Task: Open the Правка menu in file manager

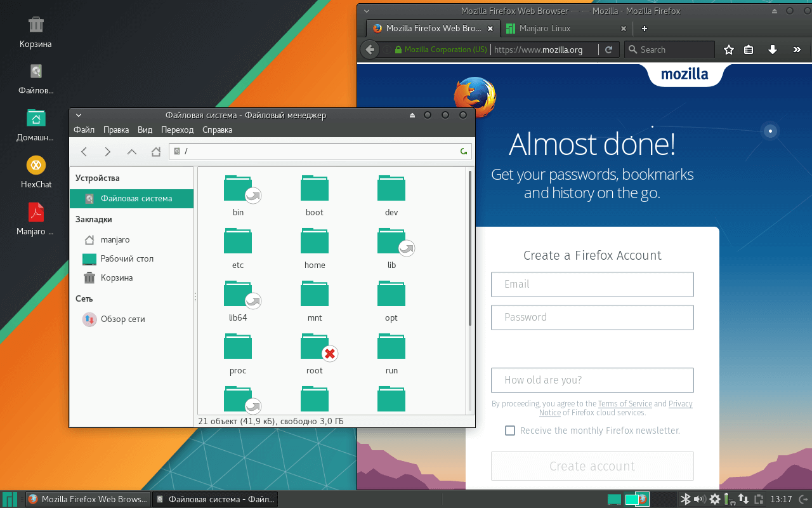Action: coord(116,130)
